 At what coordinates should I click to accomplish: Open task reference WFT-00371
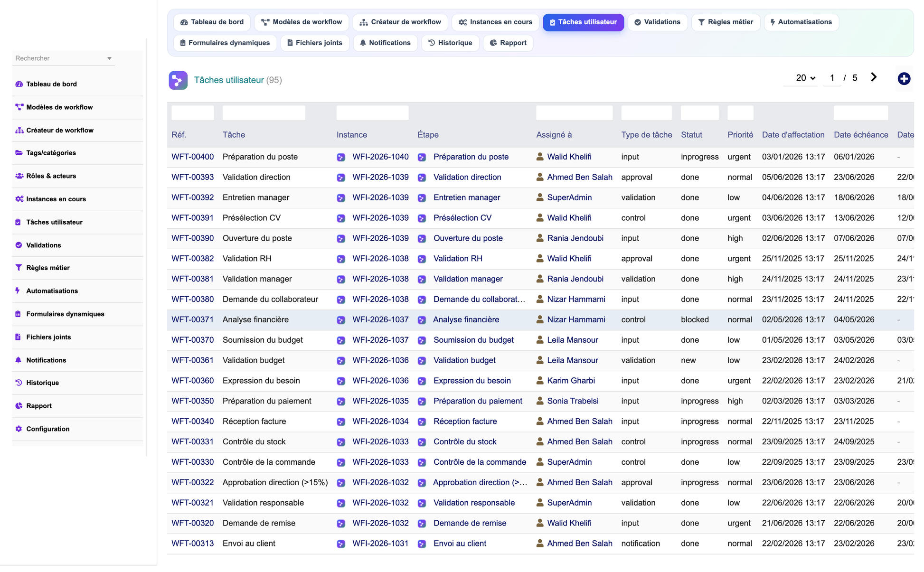[x=192, y=319]
